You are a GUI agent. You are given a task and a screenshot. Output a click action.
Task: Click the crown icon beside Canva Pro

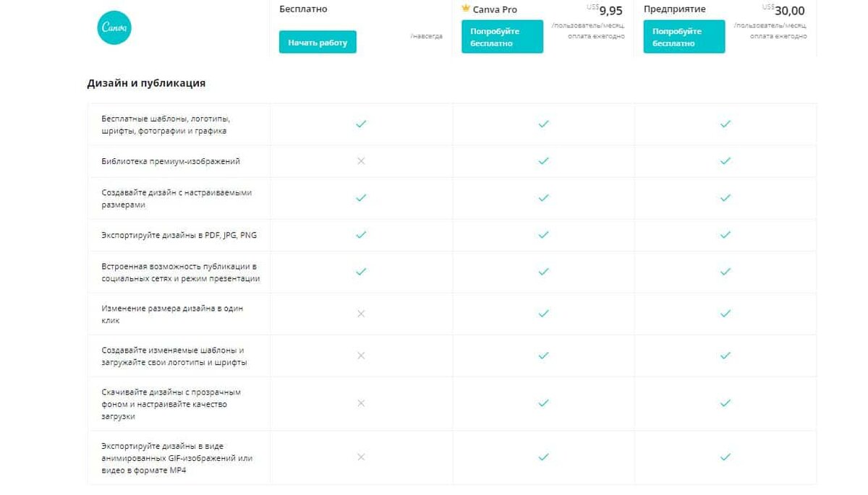pyautogui.click(x=466, y=9)
